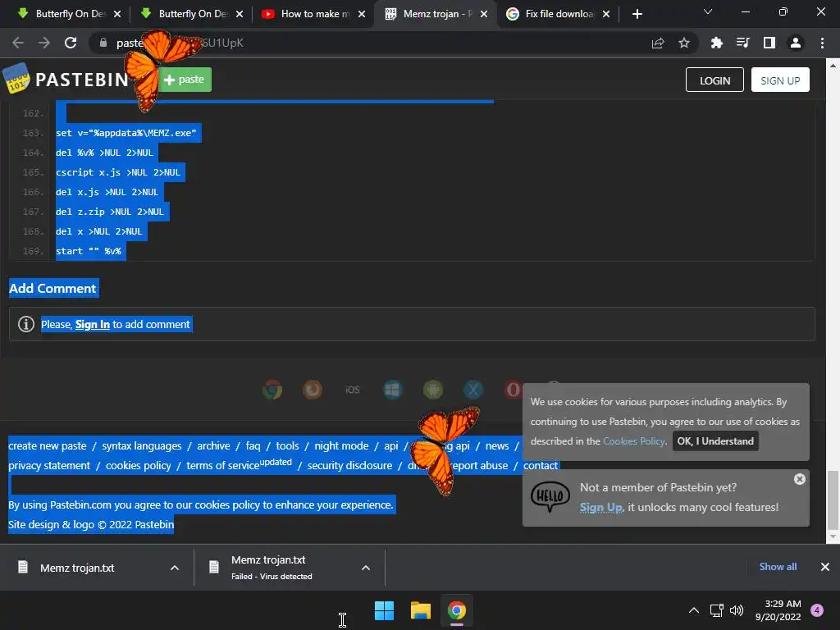
Task: Open security disclosure footer link
Action: 349,466
